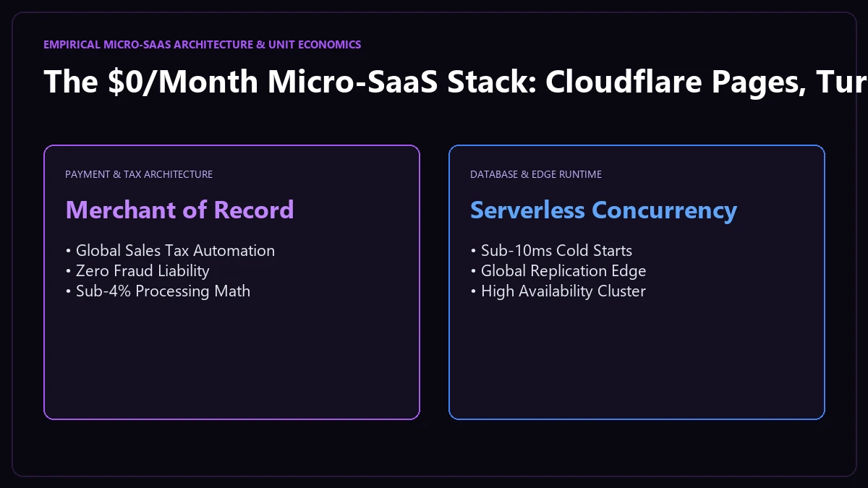Click the 'Sub-10ms Cold Starts' bullet

pos(551,251)
